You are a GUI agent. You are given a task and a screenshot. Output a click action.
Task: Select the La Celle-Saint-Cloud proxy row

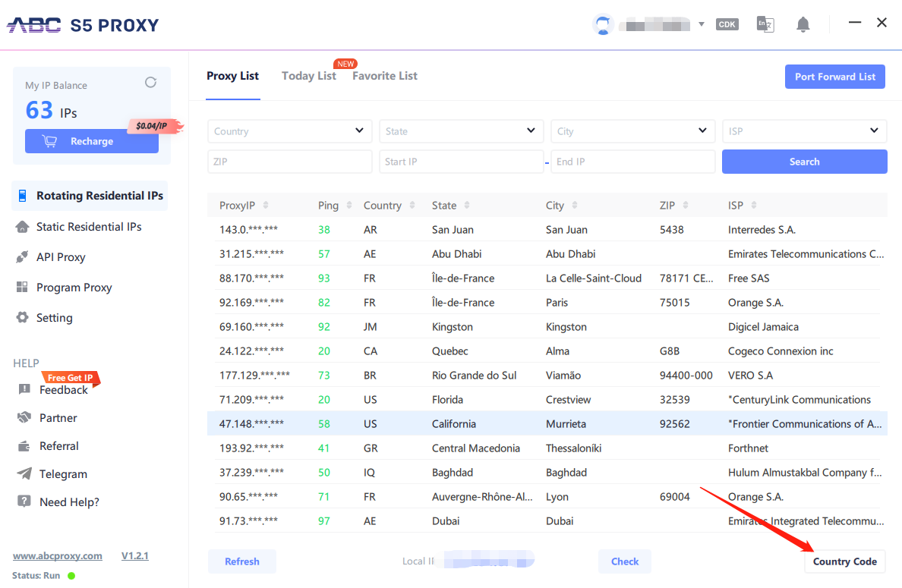coord(547,278)
